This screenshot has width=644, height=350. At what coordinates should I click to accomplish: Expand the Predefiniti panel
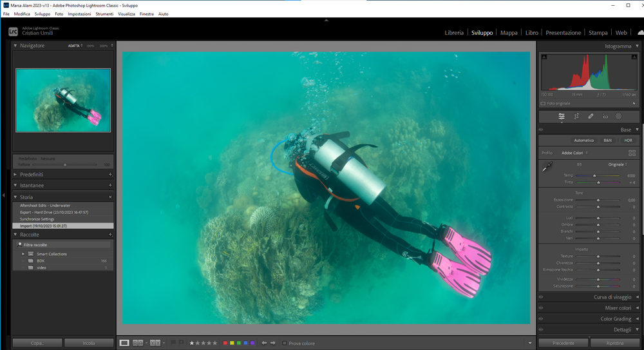[x=15, y=174]
